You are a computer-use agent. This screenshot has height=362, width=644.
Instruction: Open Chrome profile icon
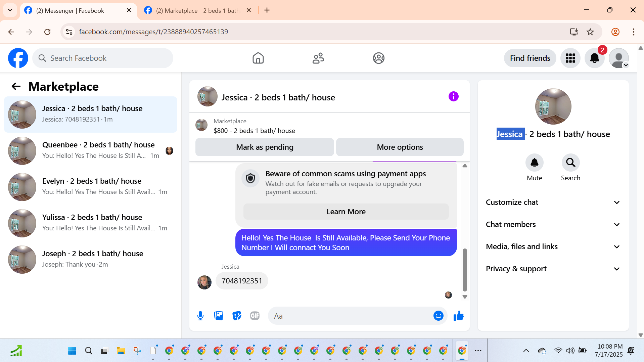[615, 32]
